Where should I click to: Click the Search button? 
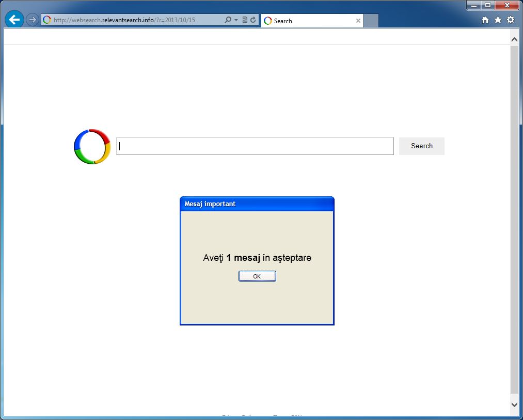pos(422,146)
